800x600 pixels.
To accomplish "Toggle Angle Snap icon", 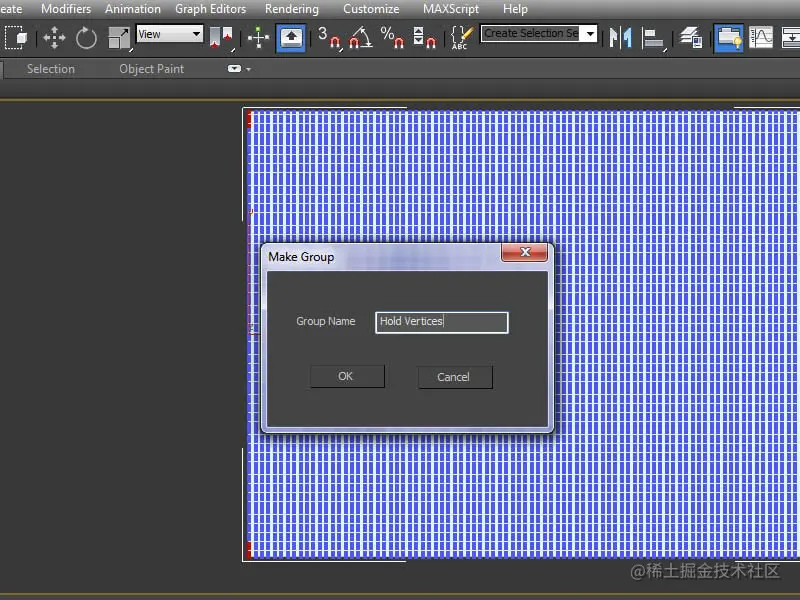I will point(361,38).
